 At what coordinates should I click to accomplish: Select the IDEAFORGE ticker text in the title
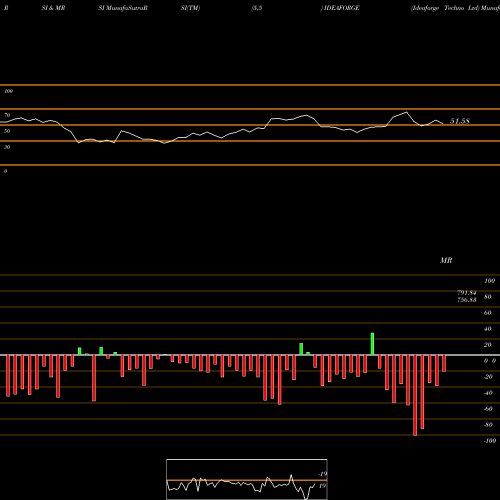[x=341, y=8]
